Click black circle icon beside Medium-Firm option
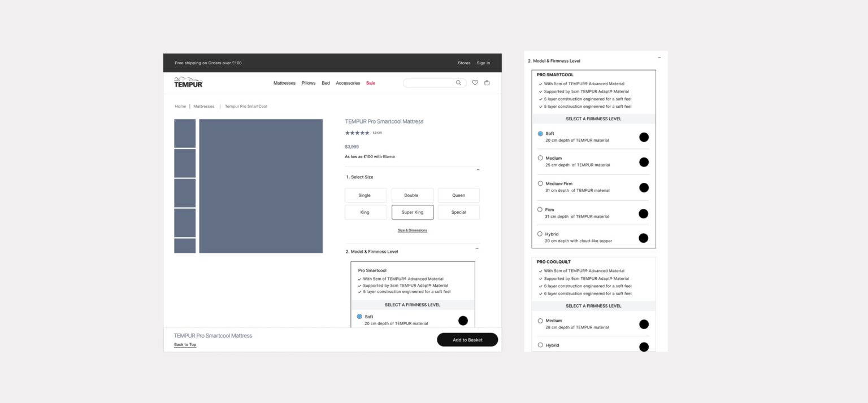The width and height of the screenshot is (868, 403). click(x=644, y=187)
